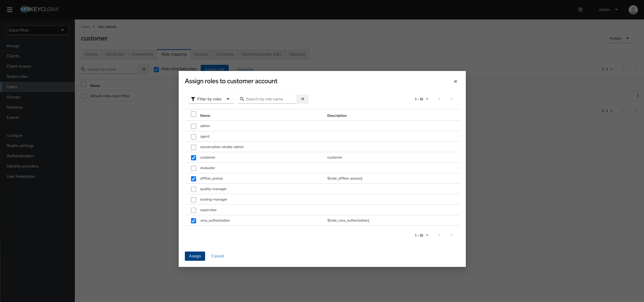
Task: Click the help question mark icon
Action: point(580,10)
